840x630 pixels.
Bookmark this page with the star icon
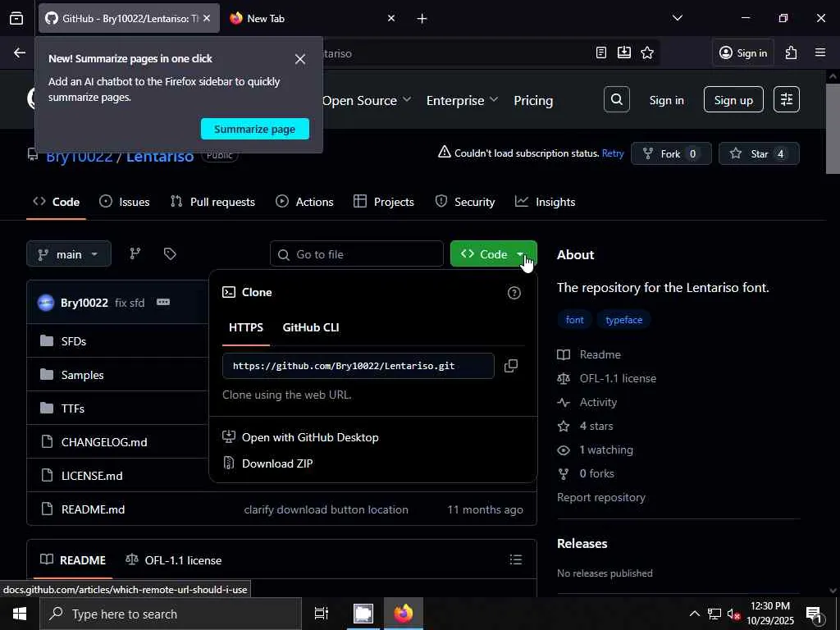click(647, 52)
